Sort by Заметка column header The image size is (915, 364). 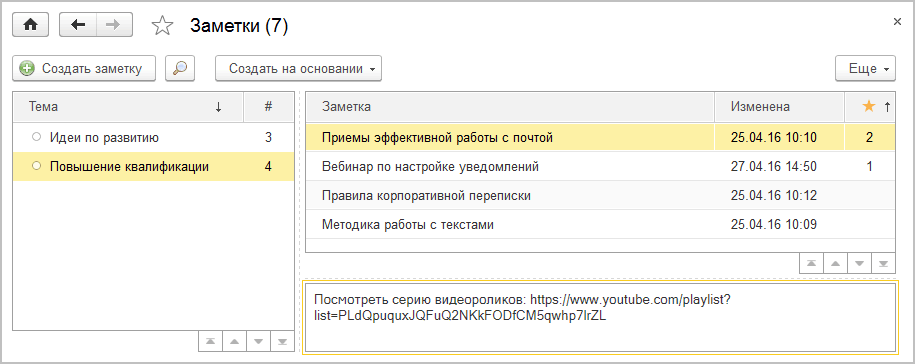pos(510,107)
